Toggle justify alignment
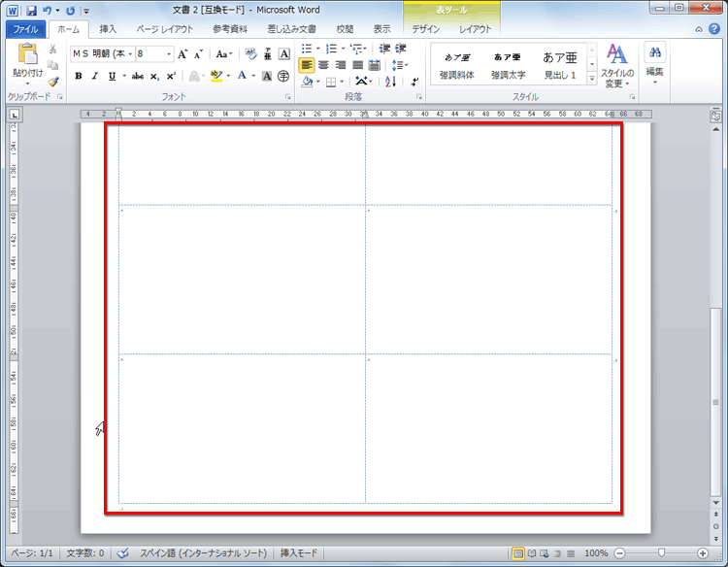The width and height of the screenshot is (728, 567). pos(357,65)
